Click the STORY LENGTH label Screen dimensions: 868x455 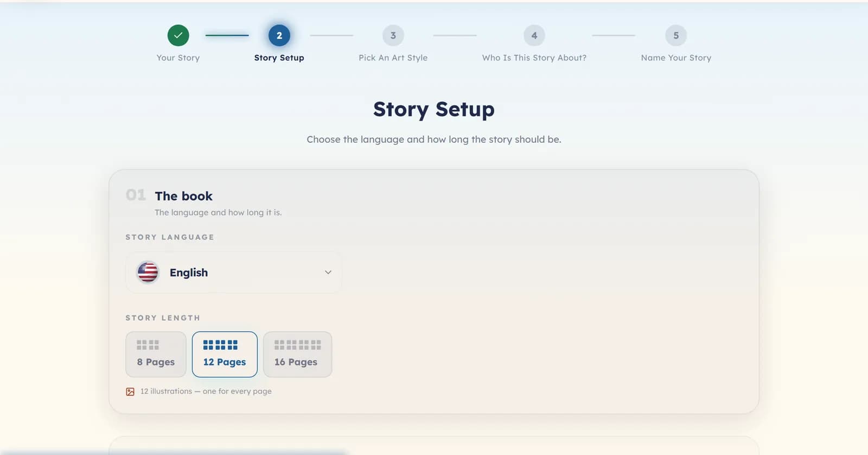coord(163,318)
